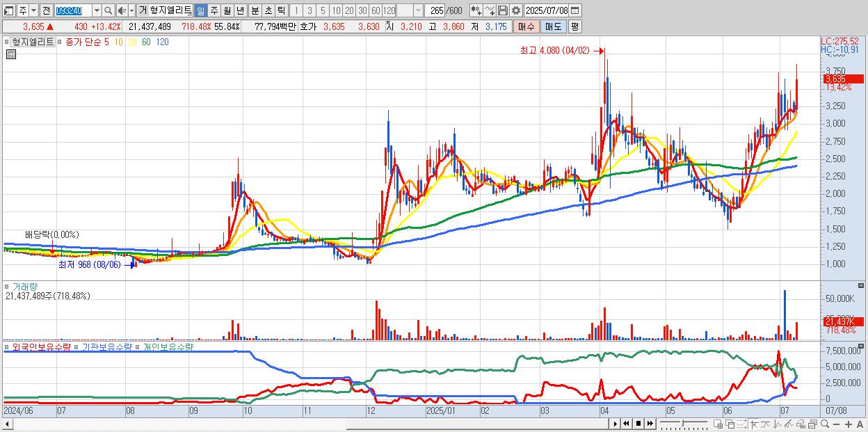Click the dotted chart range icon in bottom toolbar

tap(741, 424)
